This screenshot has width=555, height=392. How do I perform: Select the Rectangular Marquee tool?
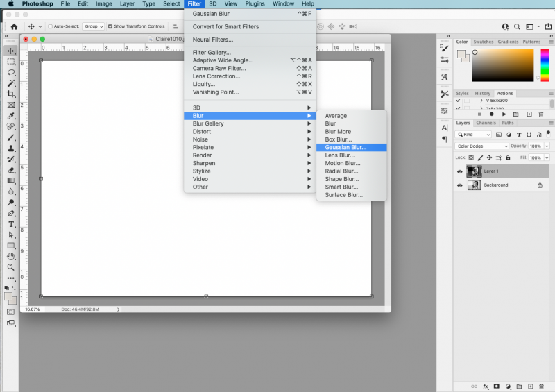(10, 62)
